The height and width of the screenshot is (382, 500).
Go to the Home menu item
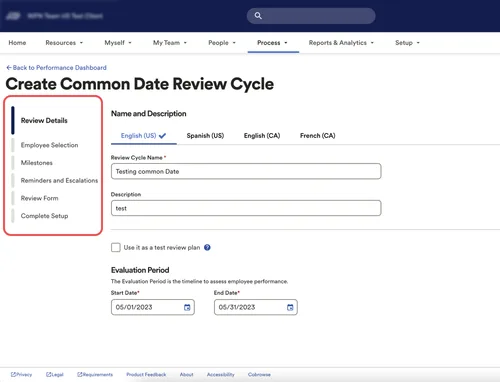[17, 43]
